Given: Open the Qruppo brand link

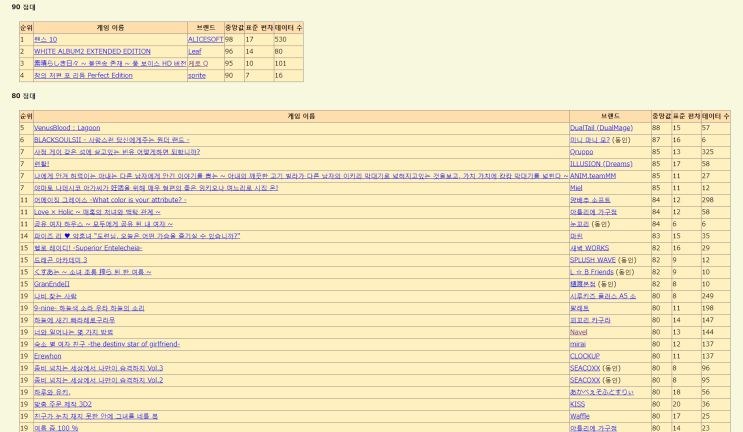Looking at the screenshot, I should tap(581, 152).
